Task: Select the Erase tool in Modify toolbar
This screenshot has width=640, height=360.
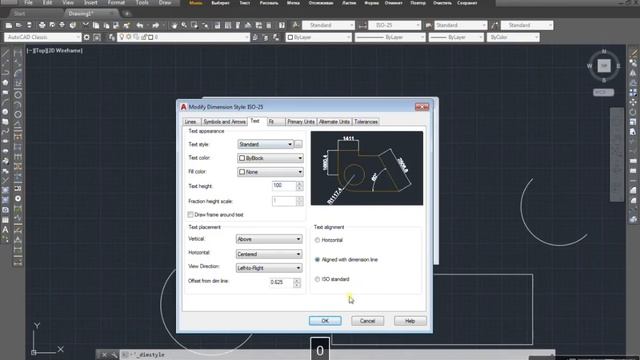Action: [633, 53]
